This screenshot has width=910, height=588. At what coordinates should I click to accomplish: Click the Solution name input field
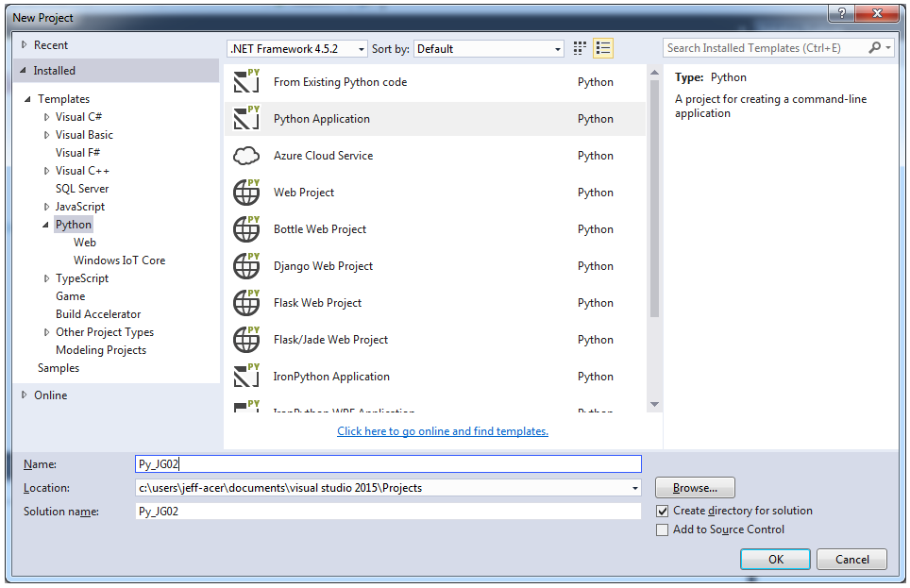(388, 512)
